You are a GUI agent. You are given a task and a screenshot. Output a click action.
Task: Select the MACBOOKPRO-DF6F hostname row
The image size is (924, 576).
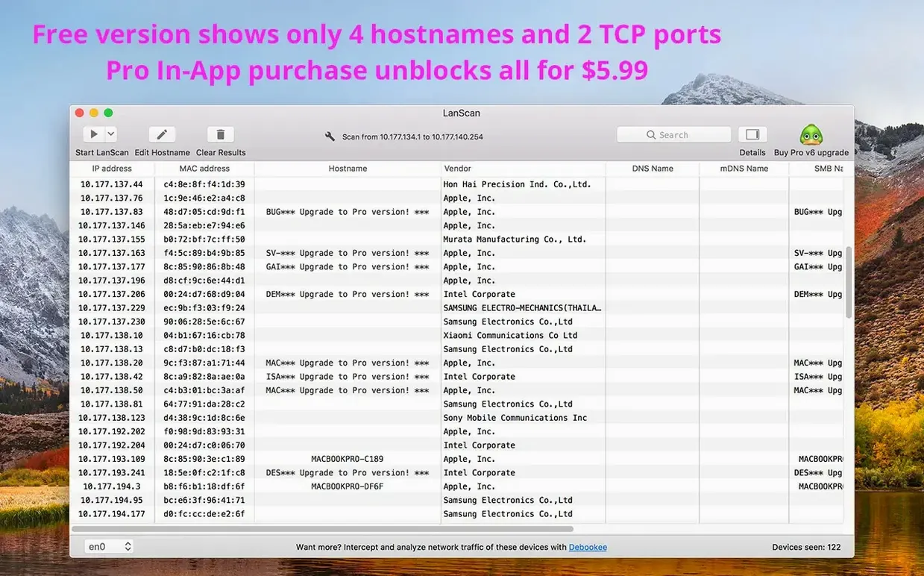point(457,486)
